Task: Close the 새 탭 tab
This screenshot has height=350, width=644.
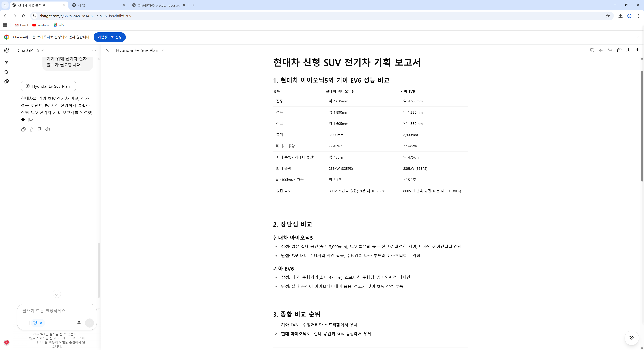Action: (124, 5)
